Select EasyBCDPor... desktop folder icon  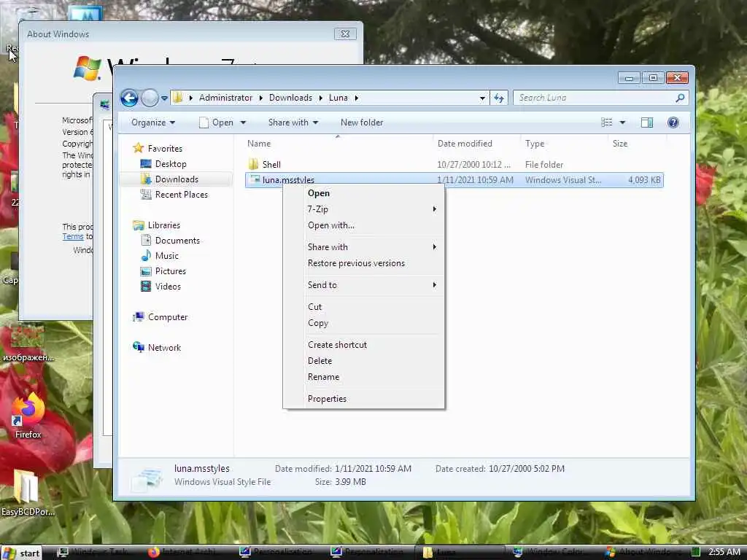pyautogui.click(x=27, y=494)
